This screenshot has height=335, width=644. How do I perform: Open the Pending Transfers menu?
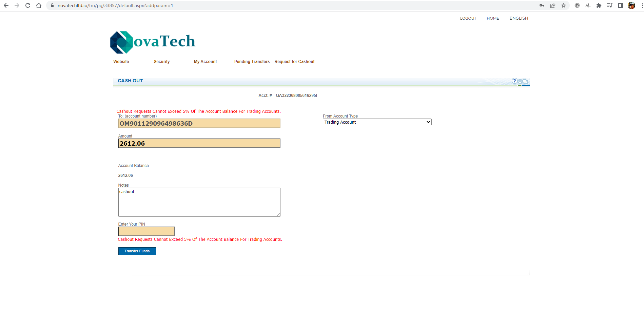click(x=252, y=62)
